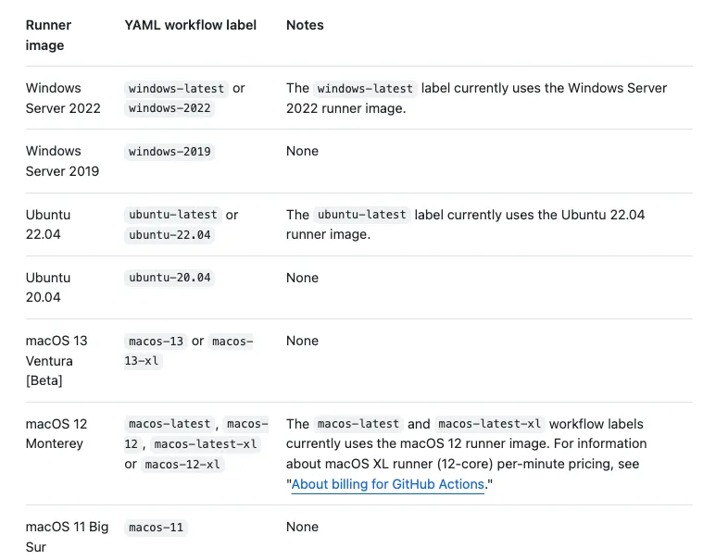Click the Notes column header
The image size is (728, 560).
[305, 25]
